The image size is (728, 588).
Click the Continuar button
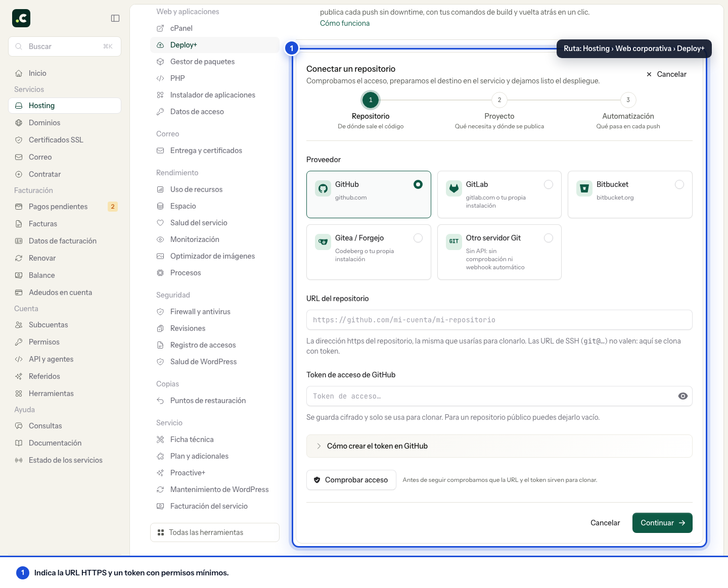tap(662, 523)
